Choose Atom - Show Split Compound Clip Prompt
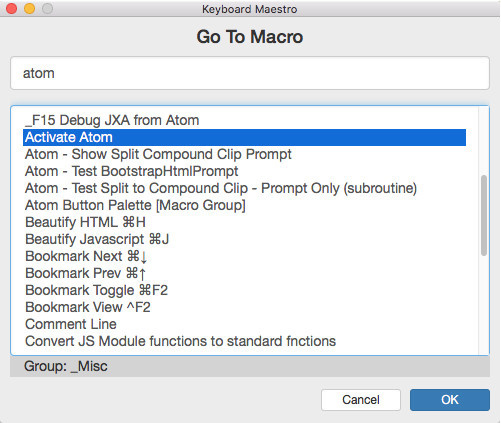501x423 pixels. 244,154
